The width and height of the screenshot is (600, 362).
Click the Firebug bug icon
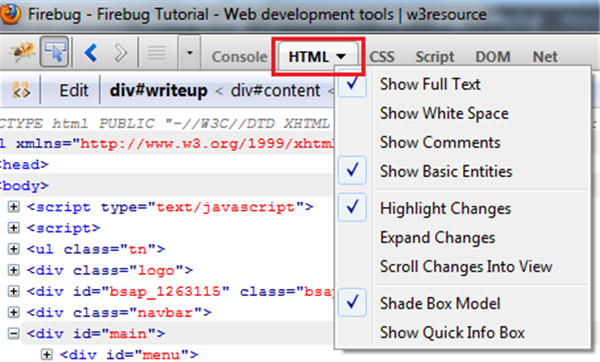(22, 52)
